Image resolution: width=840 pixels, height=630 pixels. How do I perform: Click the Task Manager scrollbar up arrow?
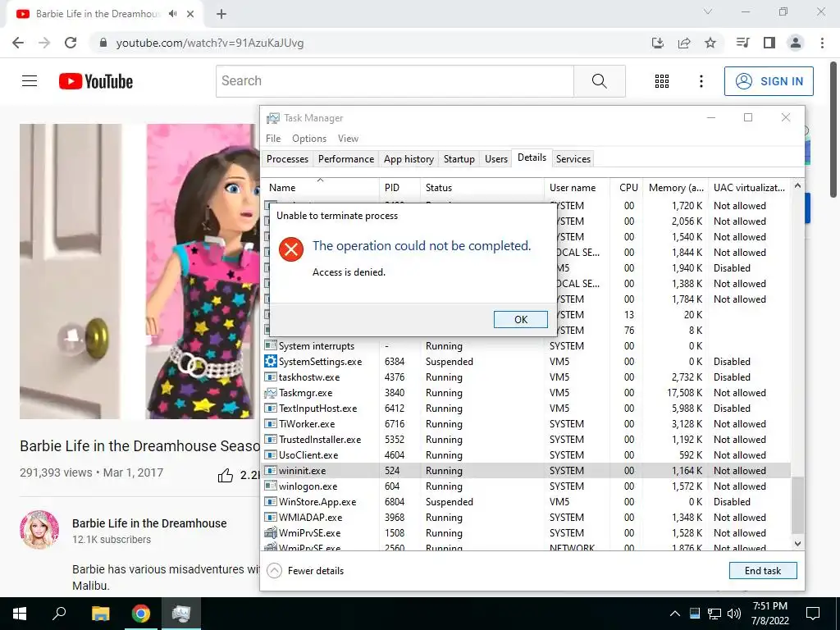tap(797, 186)
